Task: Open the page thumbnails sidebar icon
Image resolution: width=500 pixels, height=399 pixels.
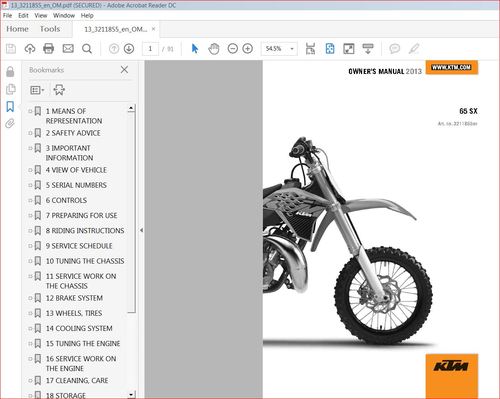Action: click(x=11, y=89)
